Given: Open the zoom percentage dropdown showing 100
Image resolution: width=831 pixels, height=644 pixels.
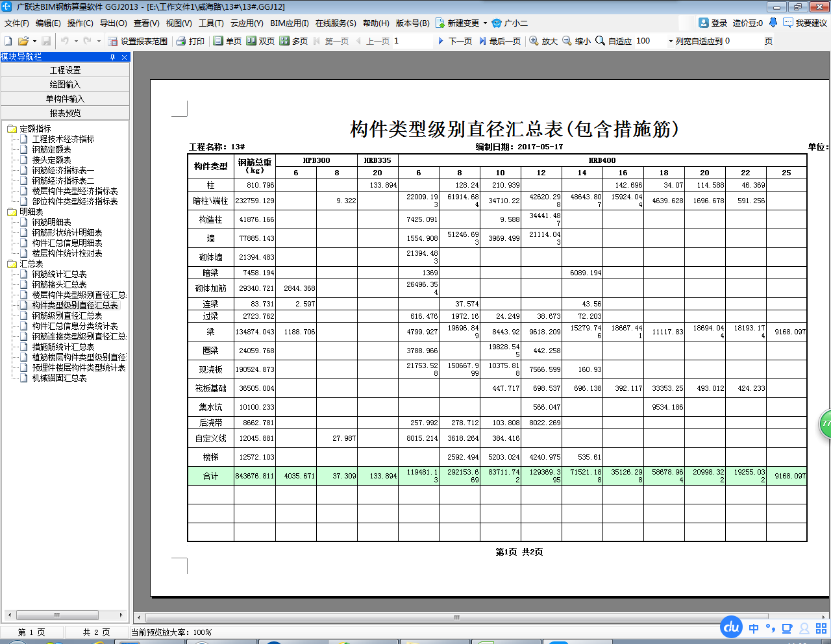Looking at the screenshot, I should (x=671, y=41).
